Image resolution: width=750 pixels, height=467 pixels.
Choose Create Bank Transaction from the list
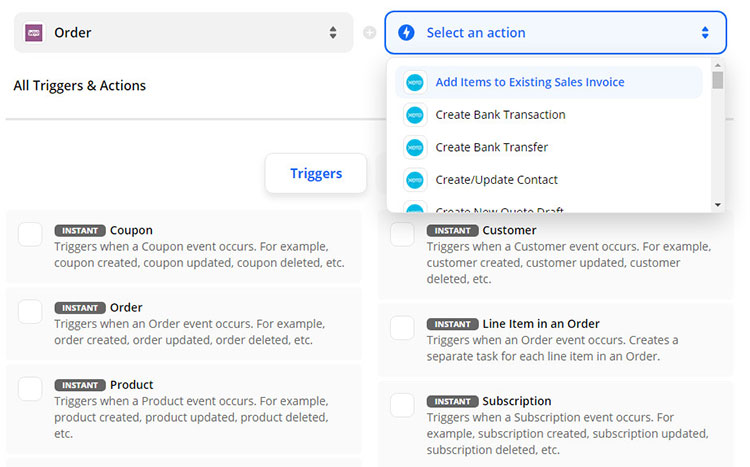tap(500, 115)
